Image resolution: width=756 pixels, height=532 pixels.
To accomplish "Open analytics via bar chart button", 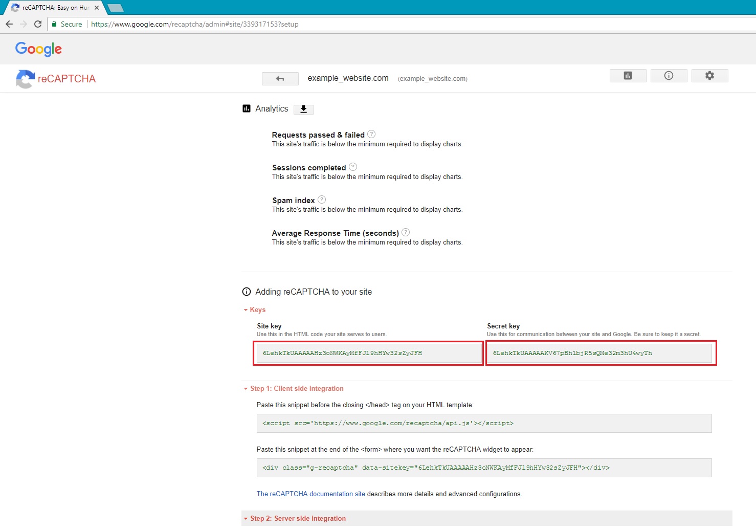I will (x=628, y=76).
